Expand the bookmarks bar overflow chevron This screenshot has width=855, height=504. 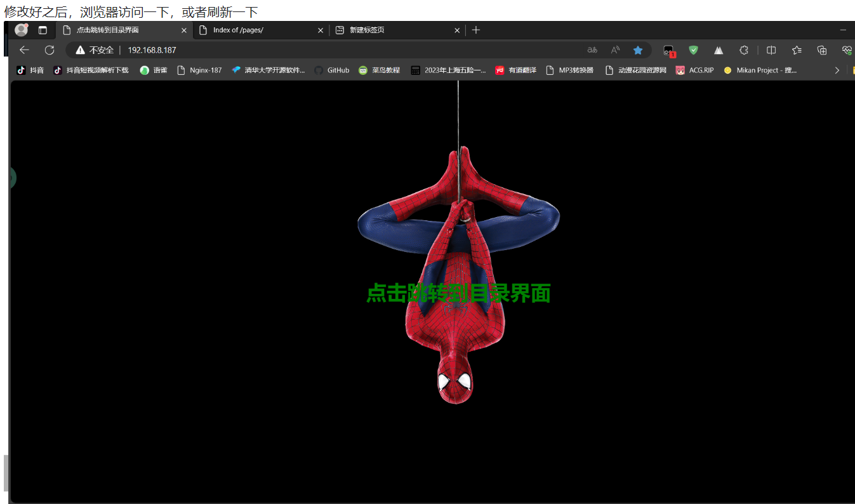click(x=837, y=70)
